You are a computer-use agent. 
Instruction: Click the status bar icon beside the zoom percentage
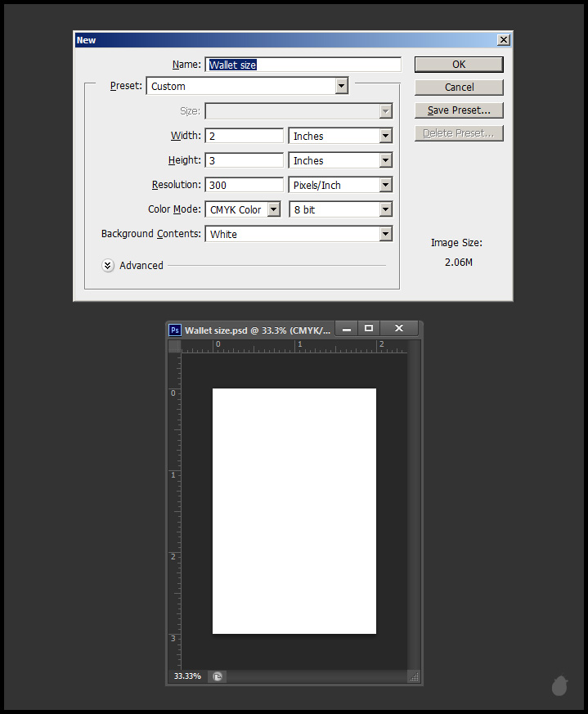[x=217, y=676]
